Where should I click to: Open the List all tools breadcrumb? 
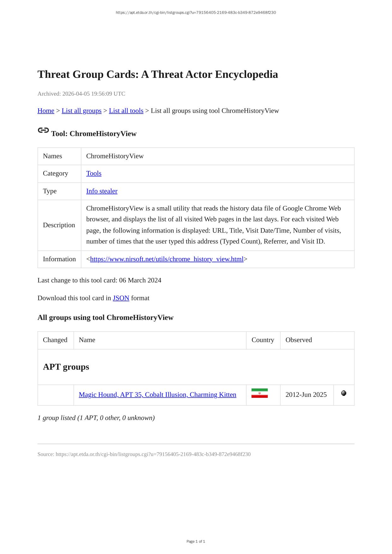click(126, 111)
